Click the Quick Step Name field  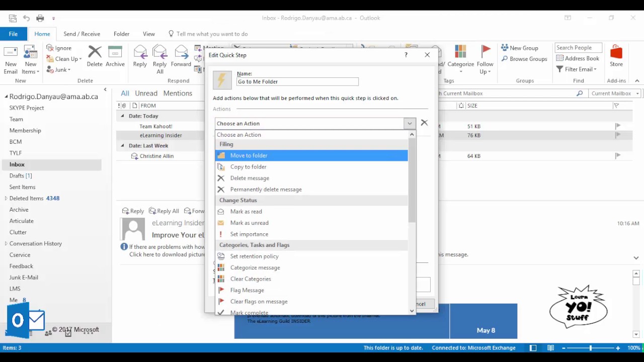coord(297,81)
